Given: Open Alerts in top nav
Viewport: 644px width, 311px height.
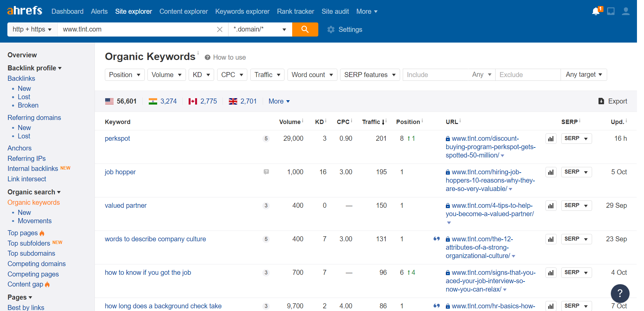Looking at the screenshot, I should [99, 11].
